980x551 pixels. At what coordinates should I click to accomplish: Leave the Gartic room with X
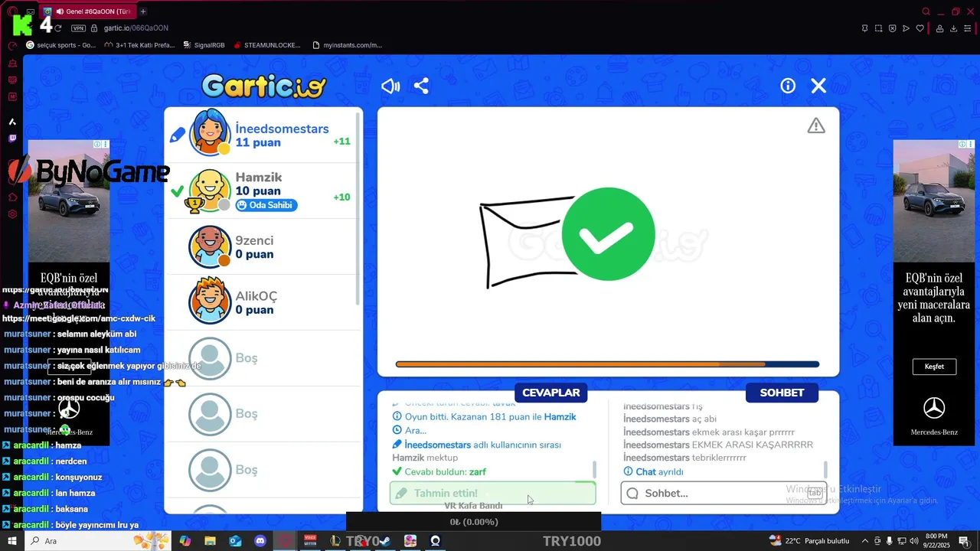pos(818,86)
